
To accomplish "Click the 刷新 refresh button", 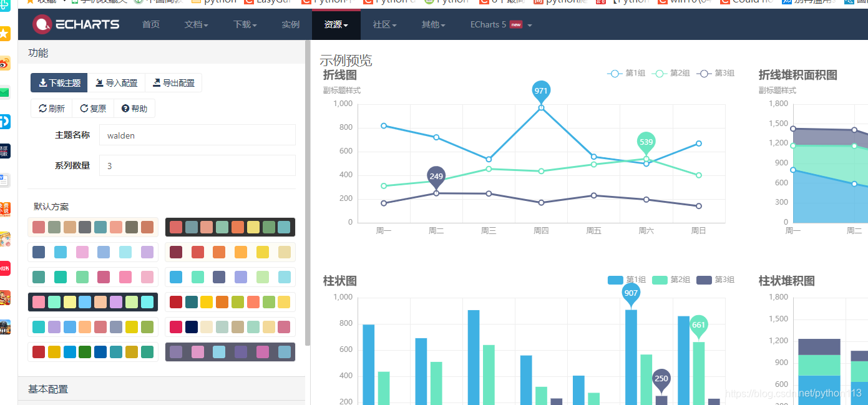I will click(52, 109).
